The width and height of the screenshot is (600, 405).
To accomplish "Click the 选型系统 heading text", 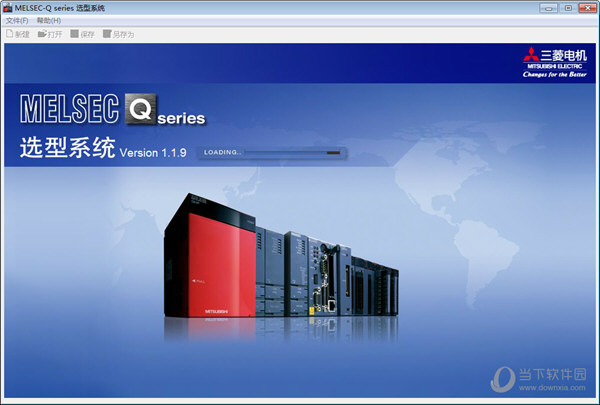I will 68,148.
